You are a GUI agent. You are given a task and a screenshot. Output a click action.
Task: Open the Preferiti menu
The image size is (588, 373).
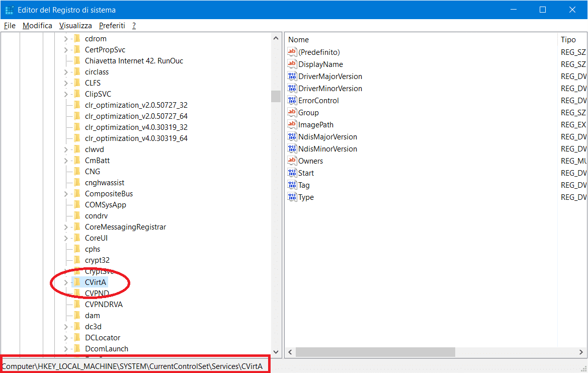(112, 26)
